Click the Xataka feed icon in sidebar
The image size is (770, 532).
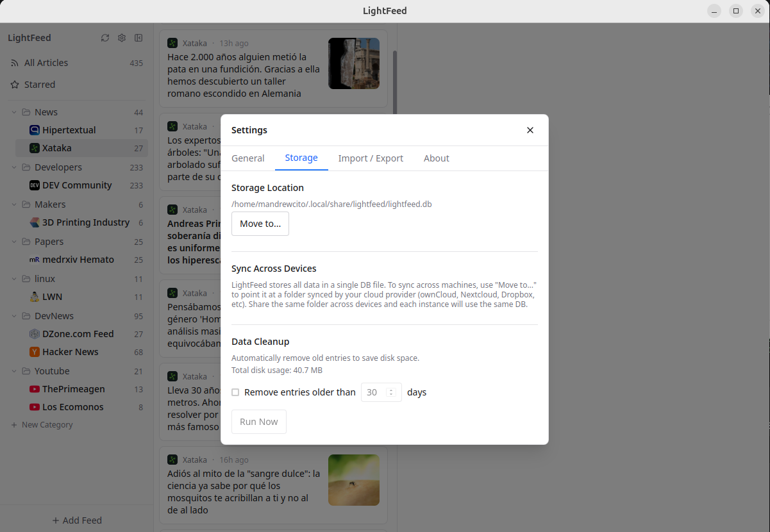pos(35,148)
